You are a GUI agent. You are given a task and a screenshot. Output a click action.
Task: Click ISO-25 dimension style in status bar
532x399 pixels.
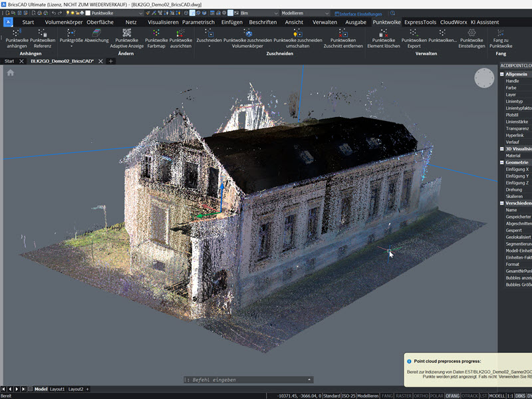(348, 396)
